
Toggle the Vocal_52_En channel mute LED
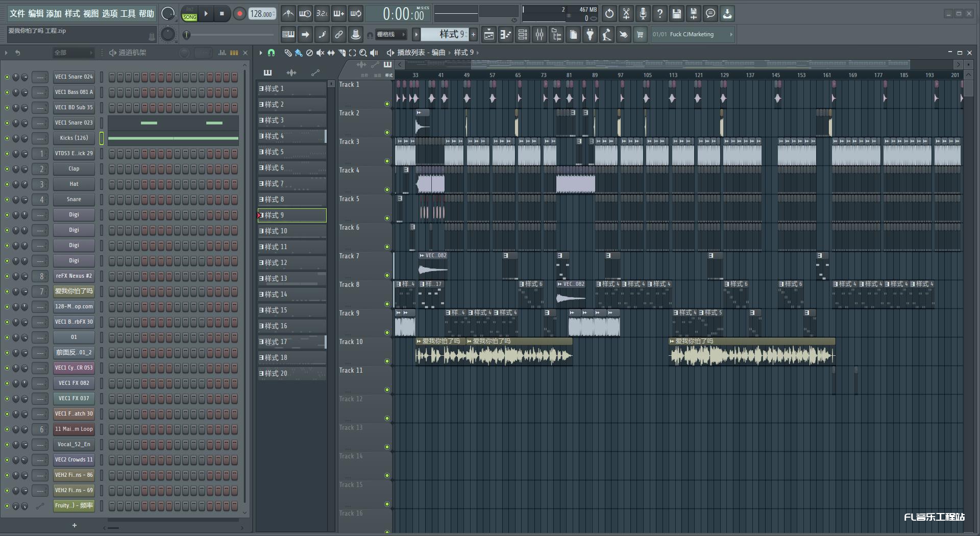coord(7,445)
